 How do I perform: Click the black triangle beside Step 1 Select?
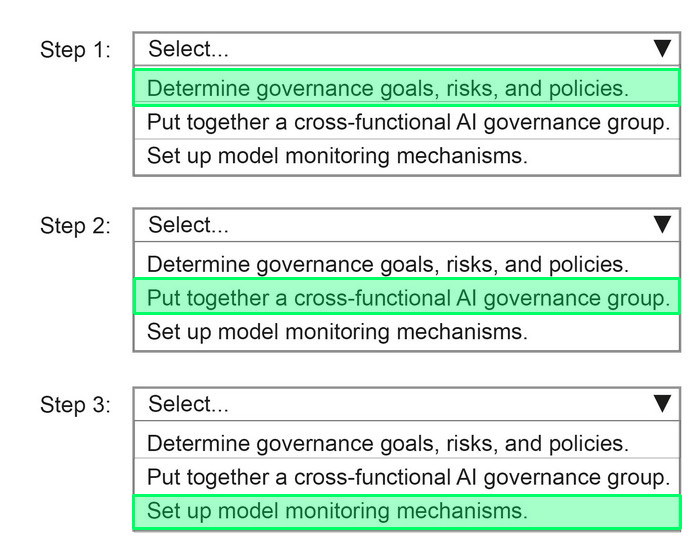(x=662, y=48)
